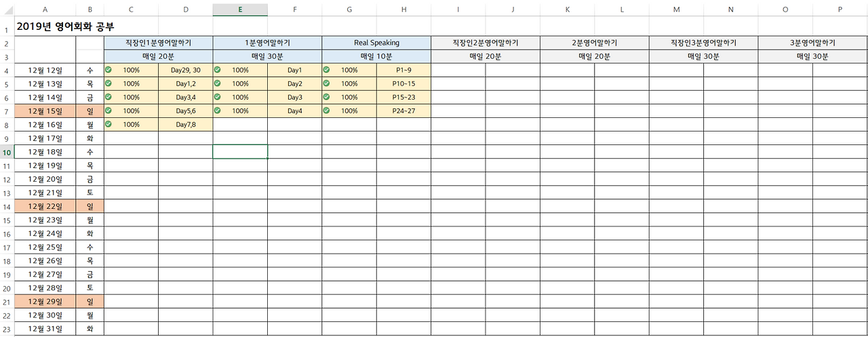The height and width of the screenshot is (337, 868).
Task: Click the active cell E10
Action: (240, 152)
